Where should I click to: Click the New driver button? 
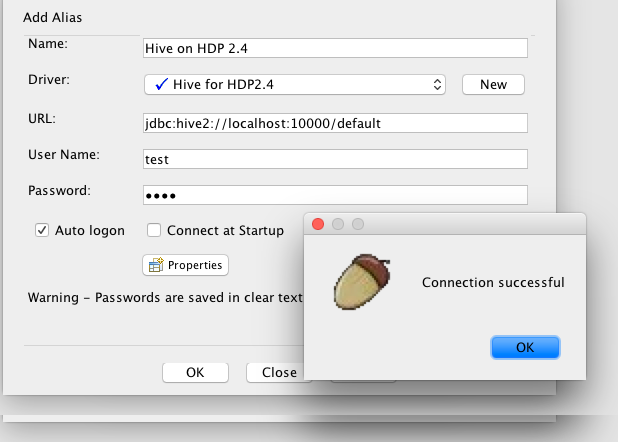click(x=493, y=84)
